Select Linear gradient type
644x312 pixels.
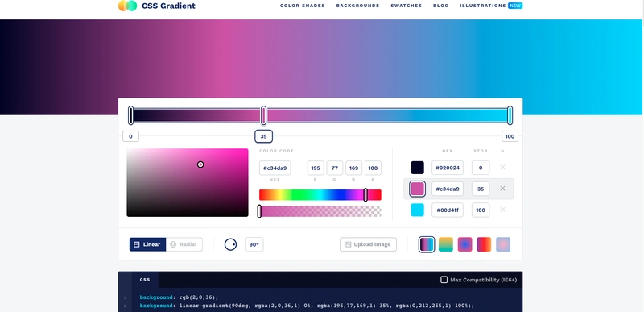[x=148, y=244]
